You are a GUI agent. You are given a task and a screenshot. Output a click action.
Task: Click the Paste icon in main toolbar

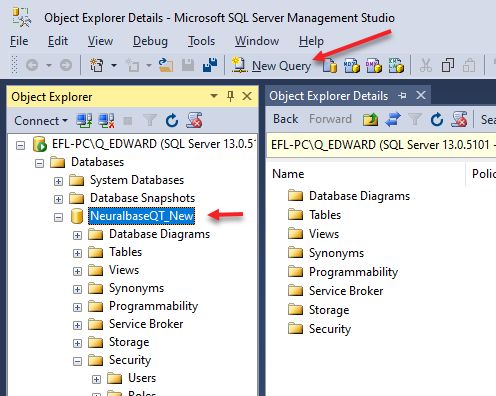[469, 65]
